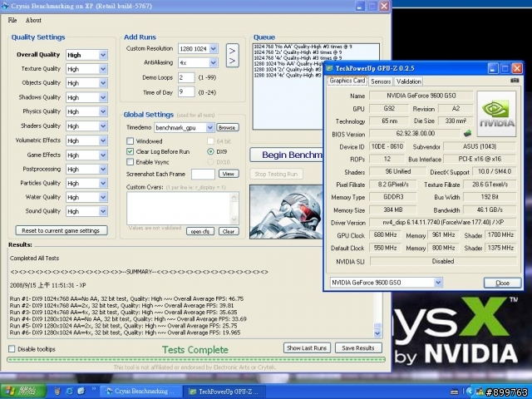Screen dimensions: 532x399
Task: Click Reset to current game settings
Action: [62, 230]
